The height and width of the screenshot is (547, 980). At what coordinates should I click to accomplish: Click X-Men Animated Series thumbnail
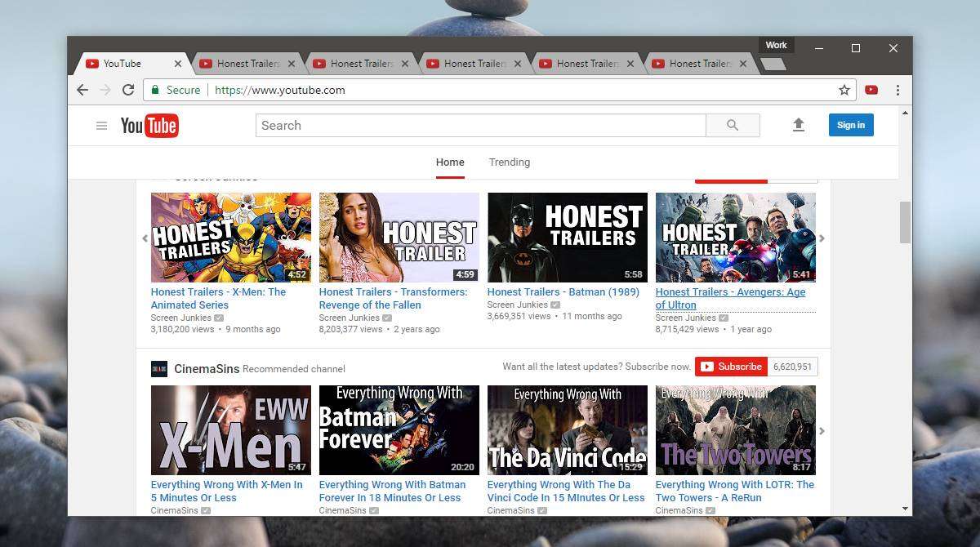coord(231,238)
